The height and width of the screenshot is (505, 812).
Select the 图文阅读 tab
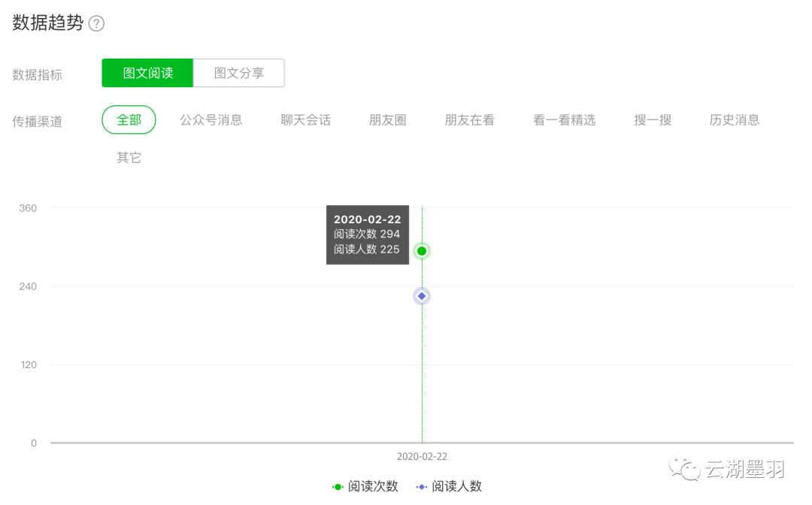click(147, 72)
